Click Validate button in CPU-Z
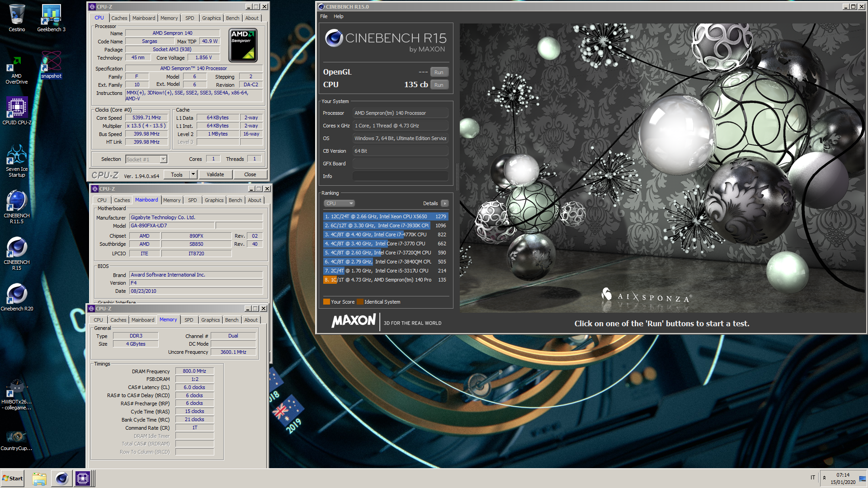The height and width of the screenshot is (488, 868). 215,174
